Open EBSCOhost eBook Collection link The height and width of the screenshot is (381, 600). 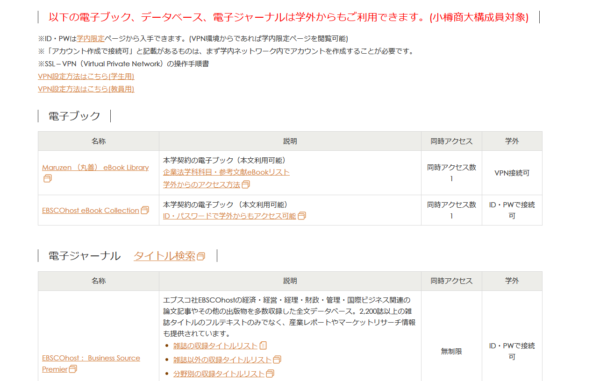90,210
